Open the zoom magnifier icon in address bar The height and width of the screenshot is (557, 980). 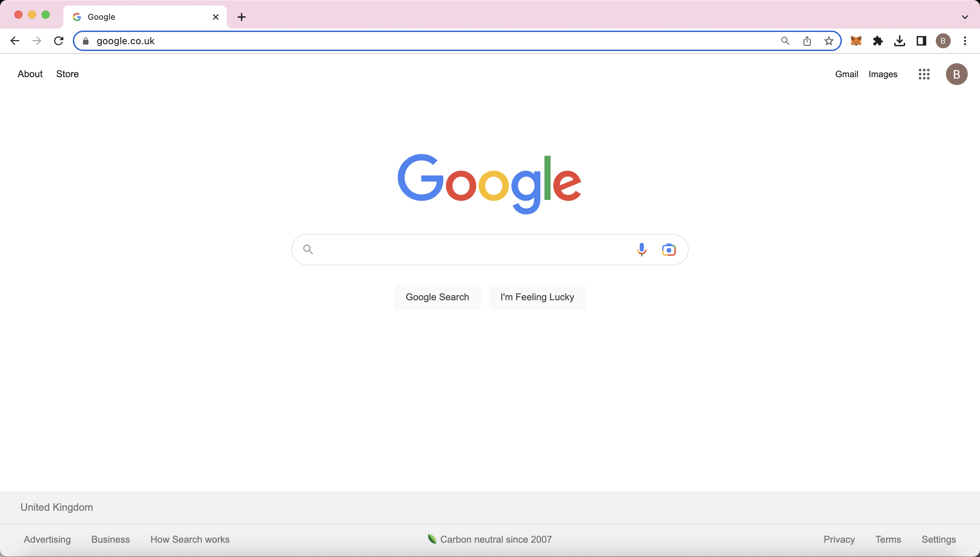(x=785, y=41)
